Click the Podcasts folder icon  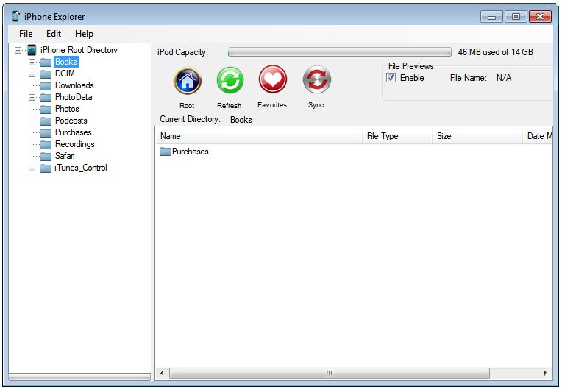(46, 121)
